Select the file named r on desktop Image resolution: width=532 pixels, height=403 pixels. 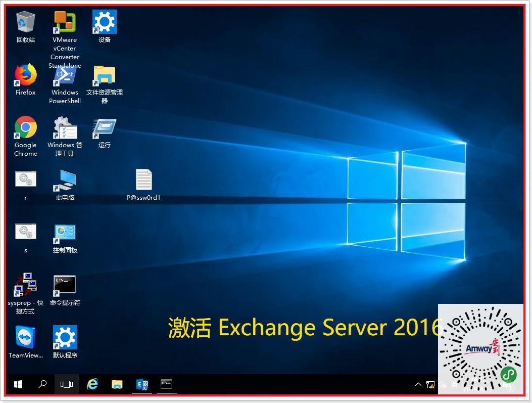[x=25, y=186]
